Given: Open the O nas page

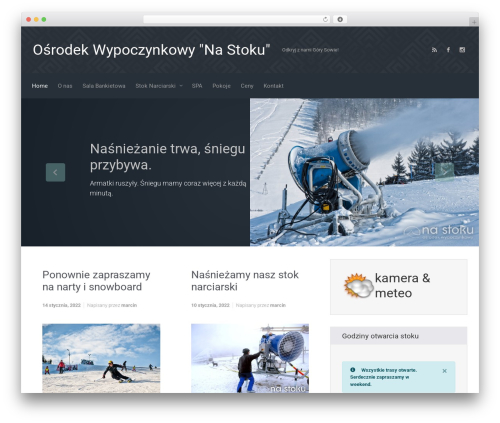Looking at the screenshot, I should [x=65, y=86].
